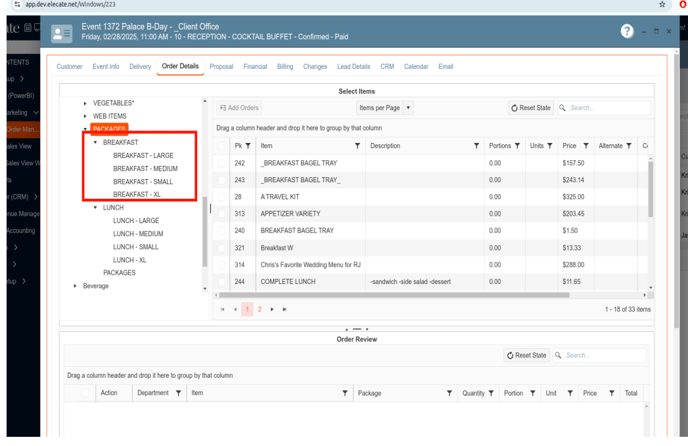Open the help question mark icon
This screenshot has width=688, height=446.
point(627,31)
